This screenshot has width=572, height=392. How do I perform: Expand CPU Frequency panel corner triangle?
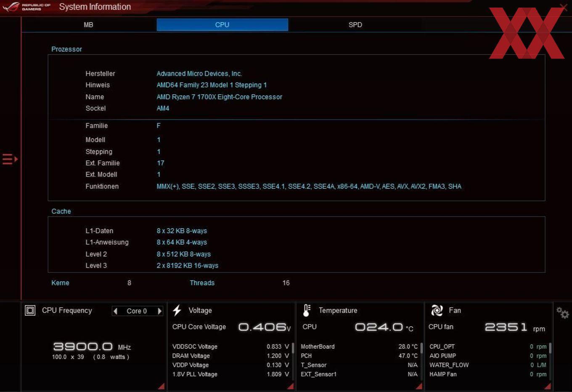[x=162, y=386]
